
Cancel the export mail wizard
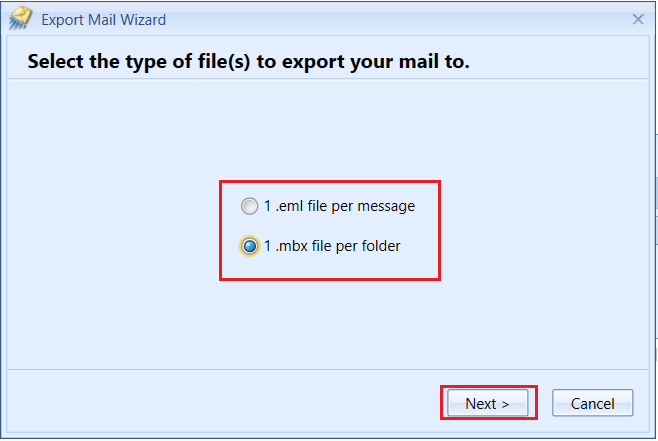593,403
